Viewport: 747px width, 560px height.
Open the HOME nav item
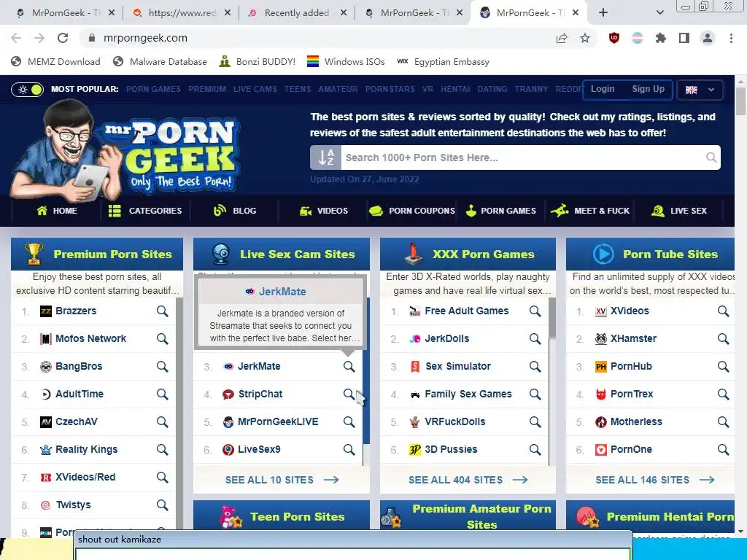(x=57, y=211)
